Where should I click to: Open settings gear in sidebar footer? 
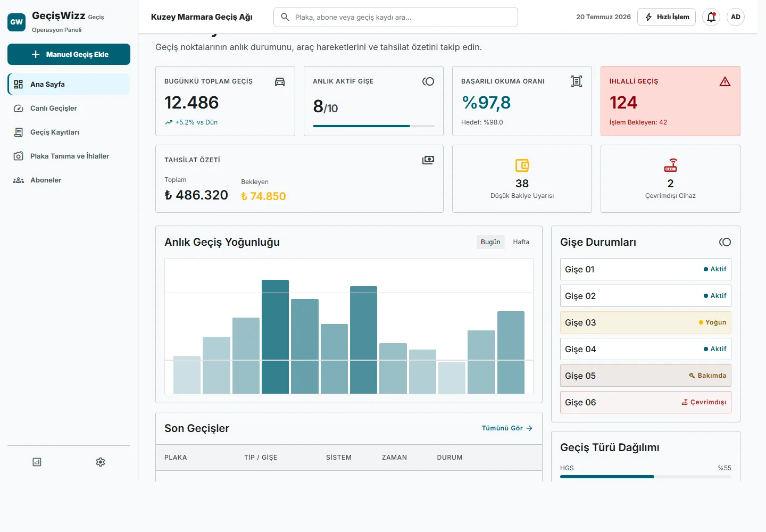click(101, 462)
